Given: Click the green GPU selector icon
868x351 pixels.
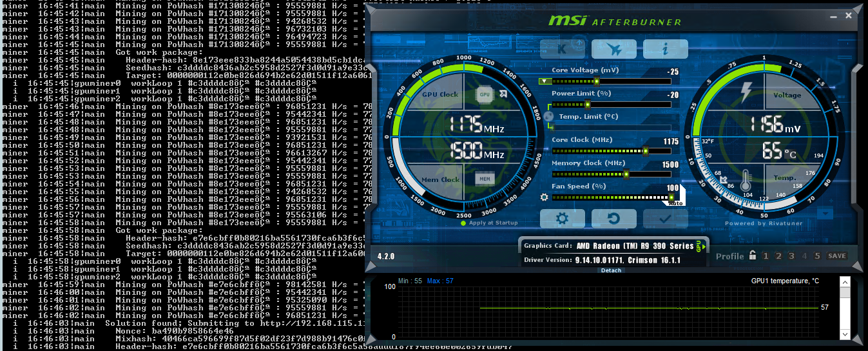Looking at the screenshot, I should pyautogui.click(x=700, y=246).
